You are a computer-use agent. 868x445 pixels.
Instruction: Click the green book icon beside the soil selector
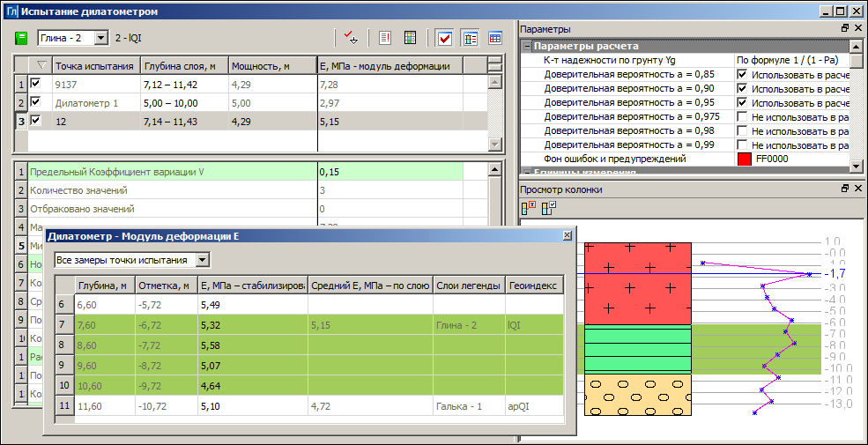coord(21,38)
